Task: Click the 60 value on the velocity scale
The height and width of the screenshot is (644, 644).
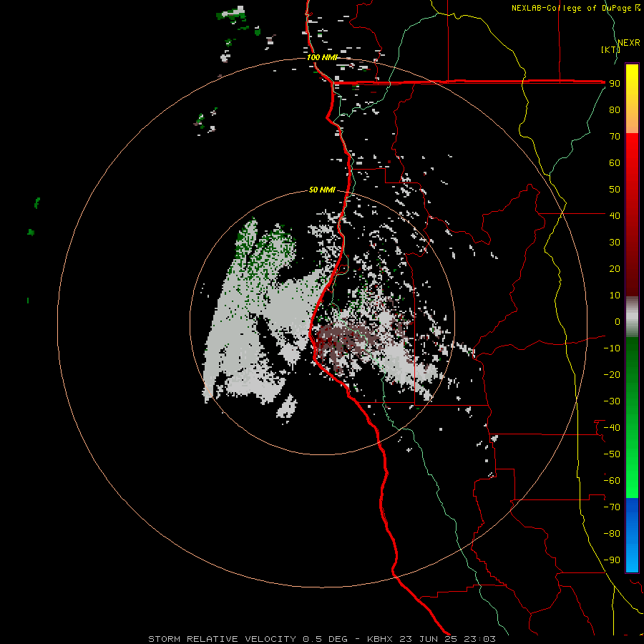Action: (x=615, y=163)
